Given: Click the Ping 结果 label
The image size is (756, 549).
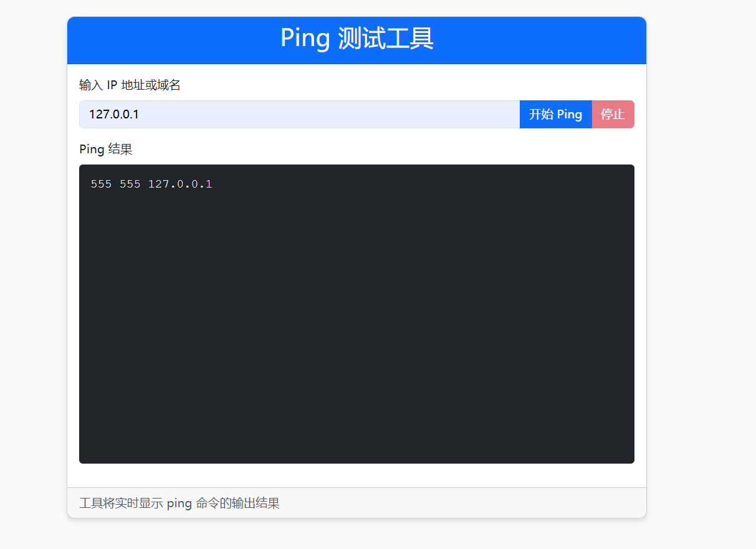Looking at the screenshot, I should click(105, 150).
